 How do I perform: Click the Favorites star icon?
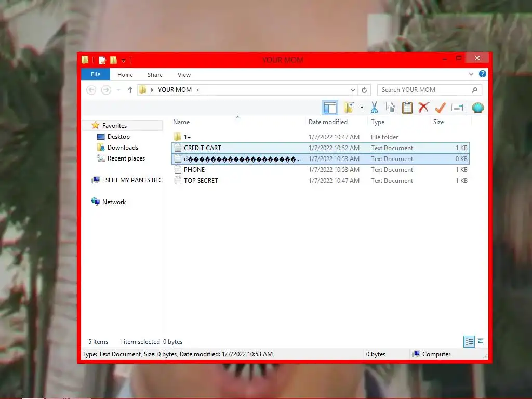[x=96, y=125]
